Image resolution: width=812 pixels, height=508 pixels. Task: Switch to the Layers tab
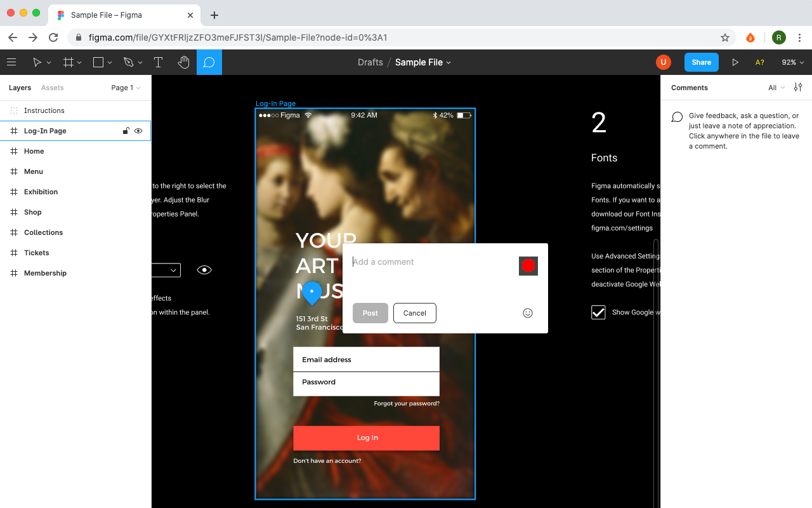[x=20, y=88]
